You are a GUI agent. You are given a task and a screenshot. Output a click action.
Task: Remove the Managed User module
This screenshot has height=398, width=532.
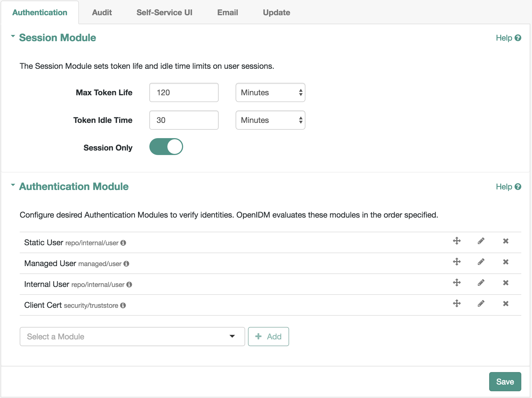coord(506,262)
